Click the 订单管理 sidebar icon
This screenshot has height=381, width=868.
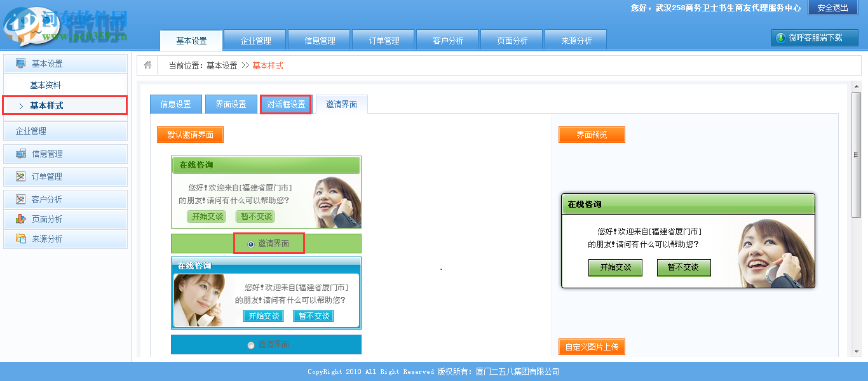21,177
